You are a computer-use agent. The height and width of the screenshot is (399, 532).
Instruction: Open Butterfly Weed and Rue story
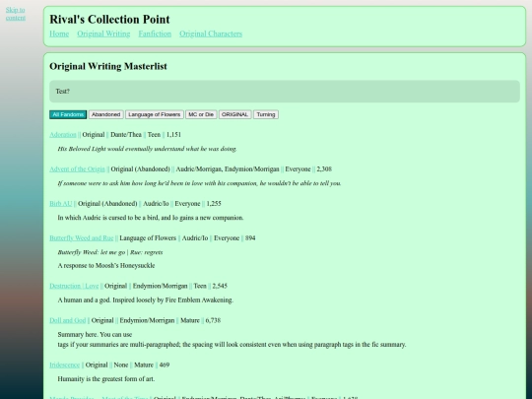pyautogui.click(x=82, y=238)
